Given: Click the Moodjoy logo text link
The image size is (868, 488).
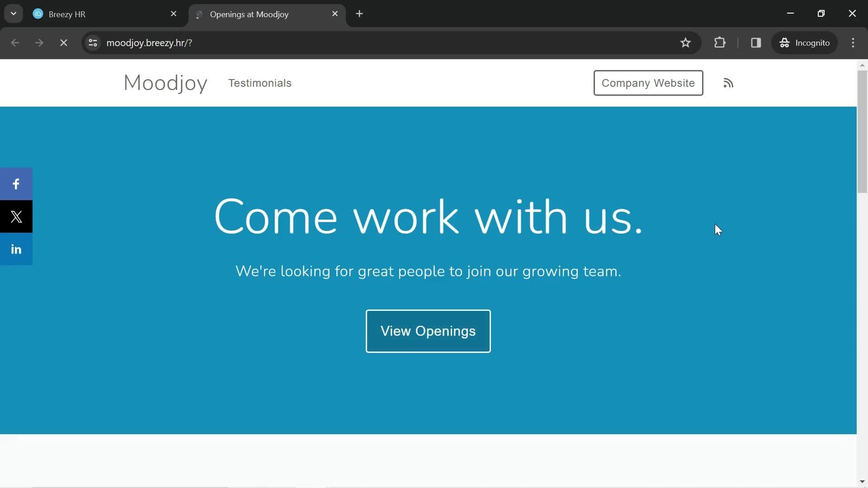Looking at the screenshot, I should pos(166,82).
